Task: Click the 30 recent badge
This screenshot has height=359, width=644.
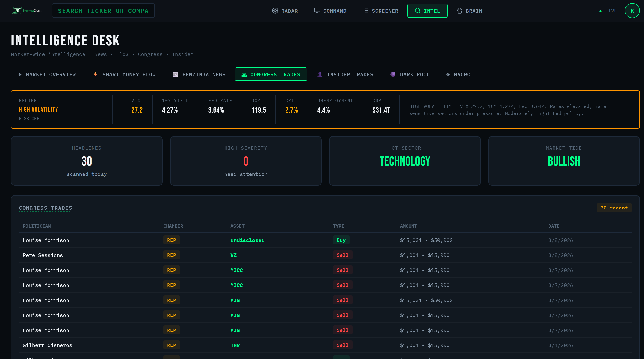Action: point(614,208)
